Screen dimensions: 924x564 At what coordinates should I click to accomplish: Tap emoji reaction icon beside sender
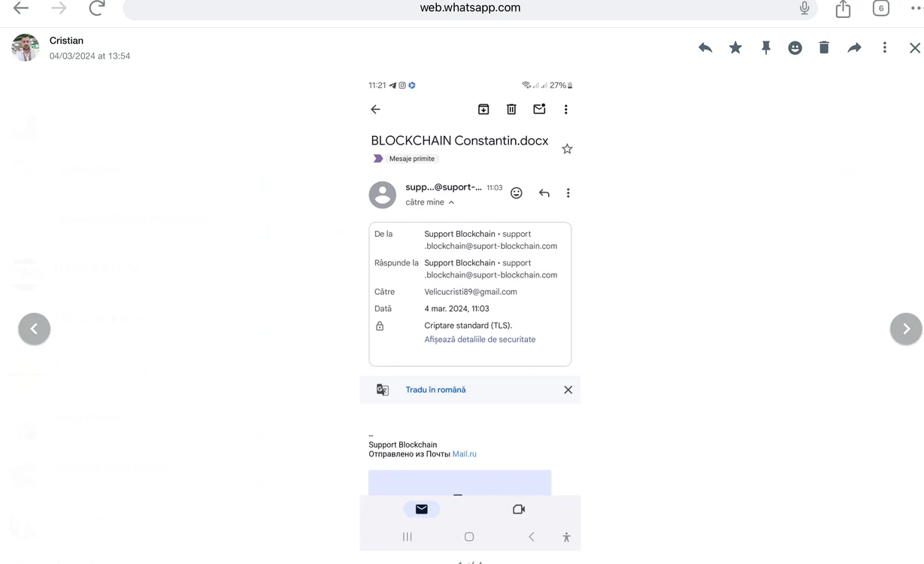click(x=517, y=193)
